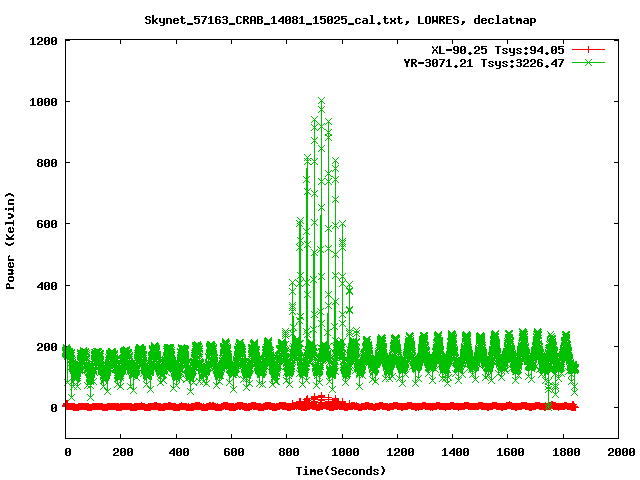
Task: Click the y-axis tick label 200
Action: tap(47, 347)
